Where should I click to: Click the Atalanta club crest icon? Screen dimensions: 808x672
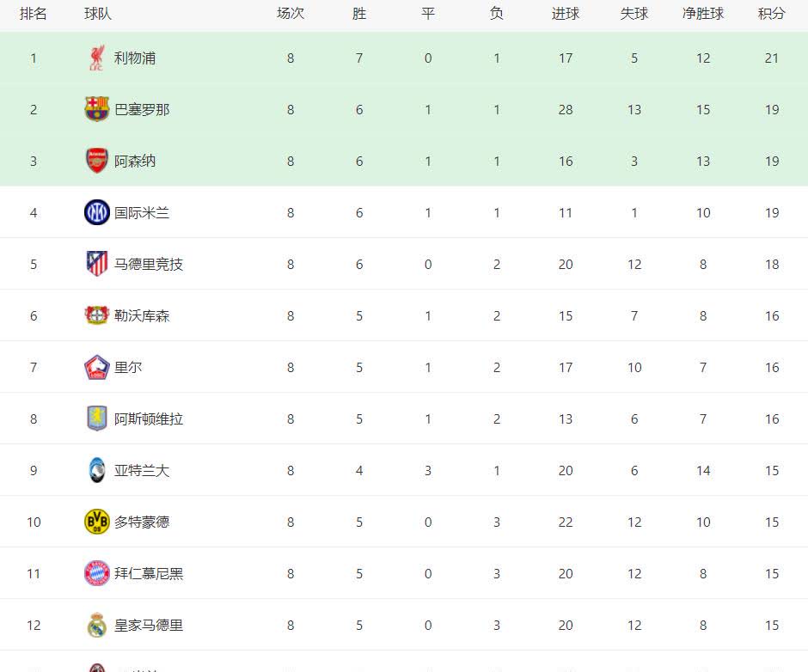(x=96, y=470)
